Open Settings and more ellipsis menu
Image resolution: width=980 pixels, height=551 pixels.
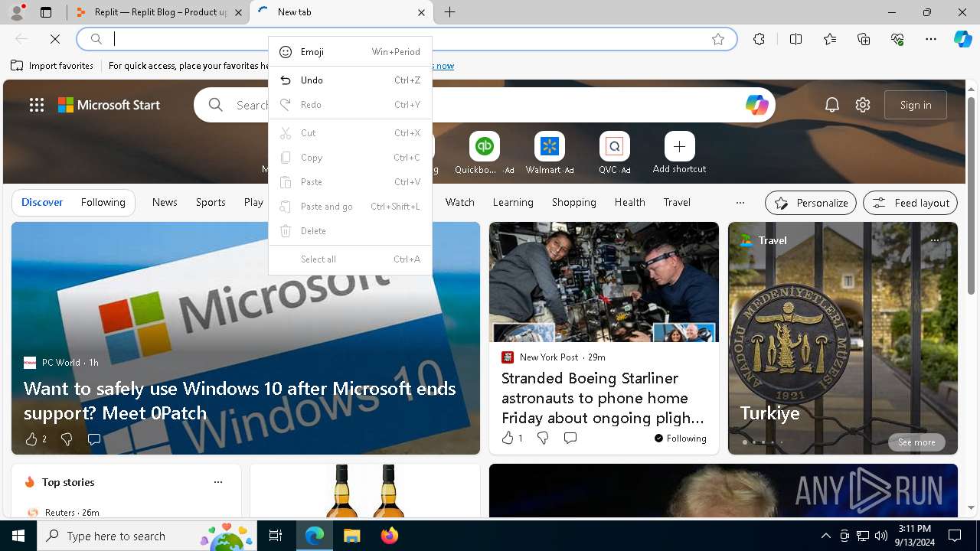point(931,39)
